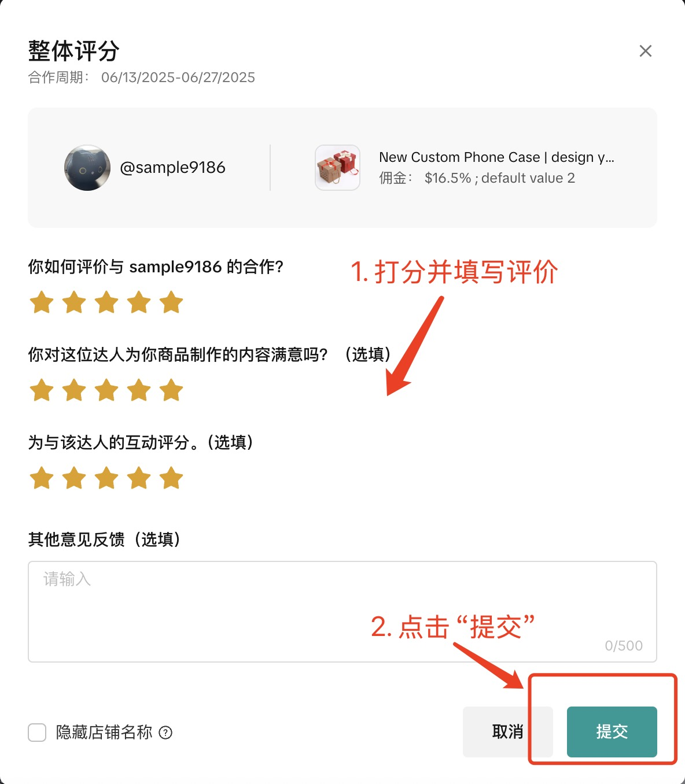
Task: Rate creator interaction one star
Action: [42, 478]
